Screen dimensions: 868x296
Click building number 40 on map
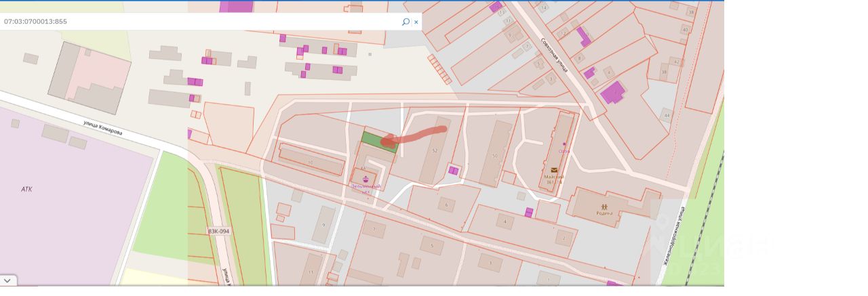pos(685,30)
